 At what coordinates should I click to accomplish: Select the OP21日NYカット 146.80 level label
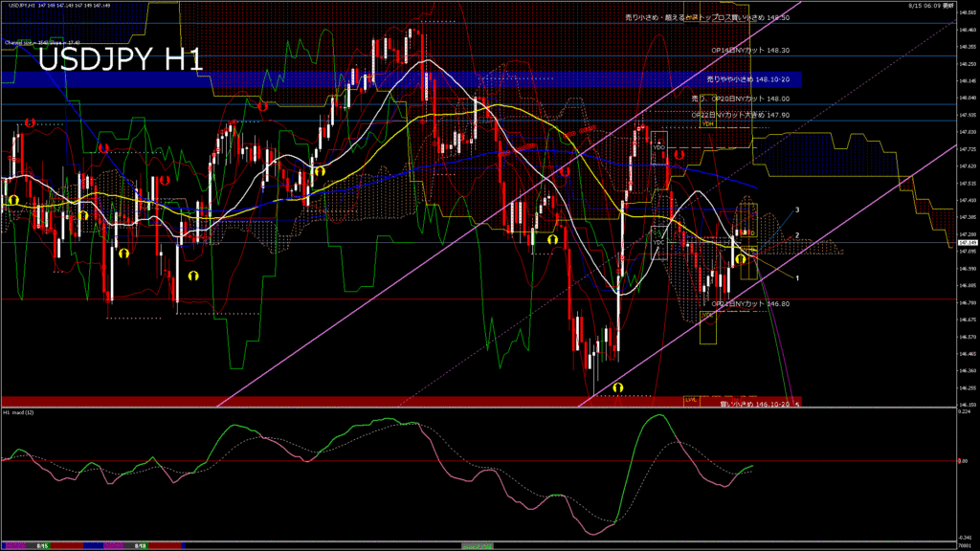[x=750, y=304]
